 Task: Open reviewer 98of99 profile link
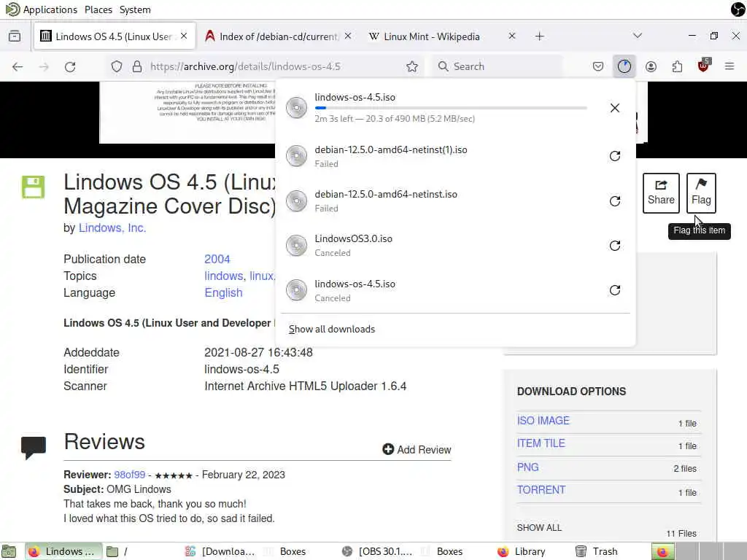[129, 475]
